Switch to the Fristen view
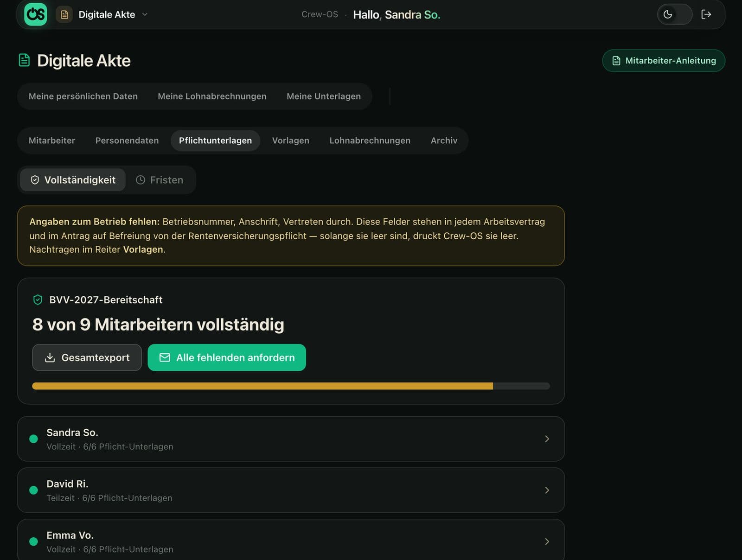This screenshot has width=742, height=560. (x=160, y=180)
